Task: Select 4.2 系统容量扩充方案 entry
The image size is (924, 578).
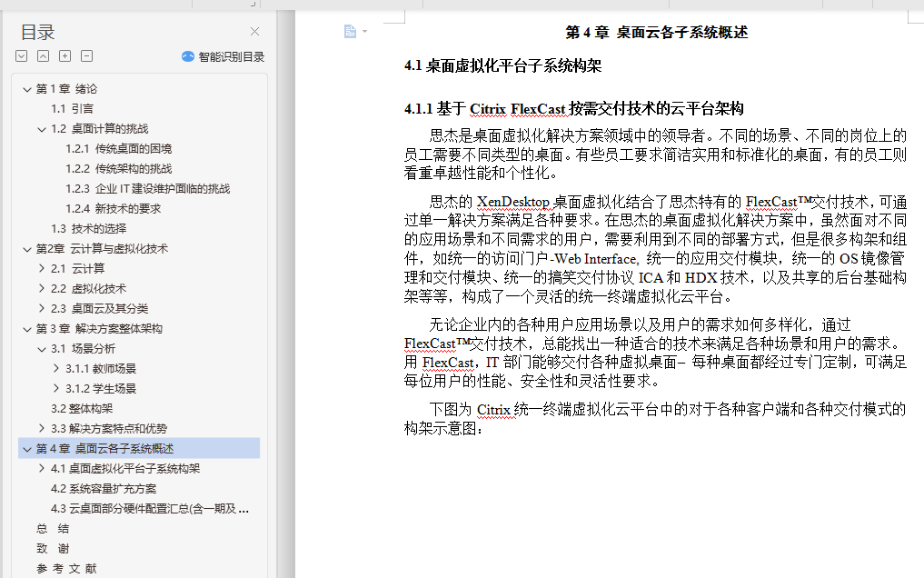Action: coord(104,489)
